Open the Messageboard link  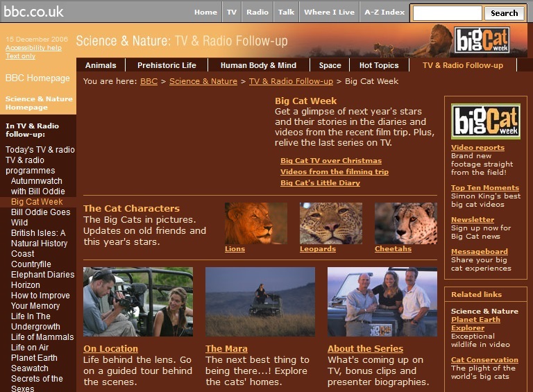(480, 251)
